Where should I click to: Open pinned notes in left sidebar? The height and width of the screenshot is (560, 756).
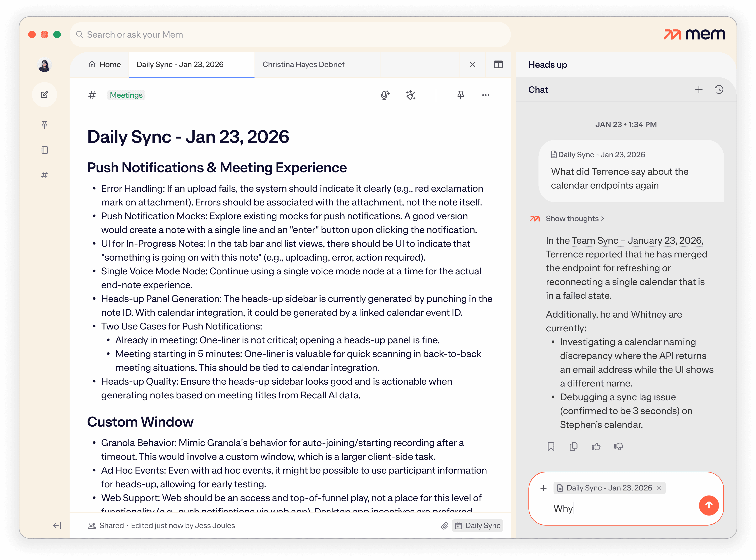click(45, 125)
